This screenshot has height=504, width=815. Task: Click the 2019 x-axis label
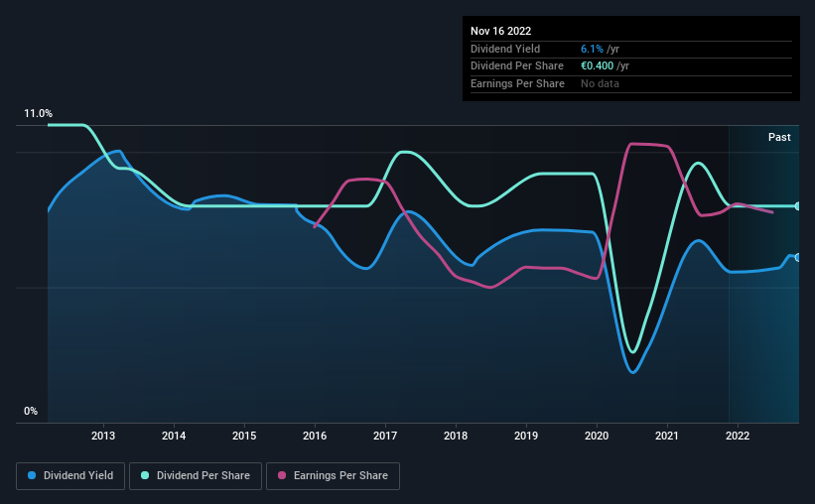526,436
